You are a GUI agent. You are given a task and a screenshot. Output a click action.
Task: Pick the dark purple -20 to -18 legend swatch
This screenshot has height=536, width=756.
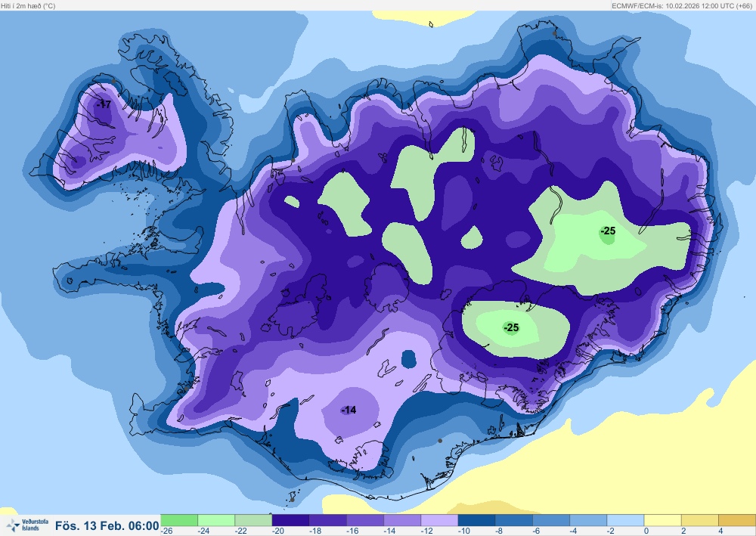tap(291, 520)
